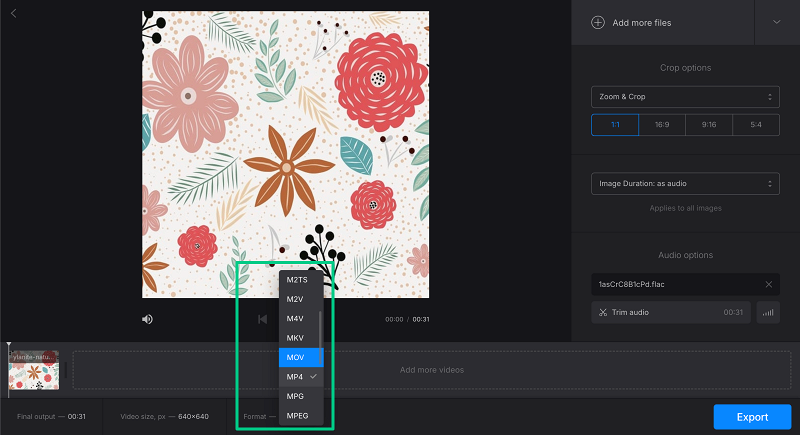The height and width of the screenshot is (435, 800).
Task: Click the Add more videos drop area
Action: (x=432, y=370)
